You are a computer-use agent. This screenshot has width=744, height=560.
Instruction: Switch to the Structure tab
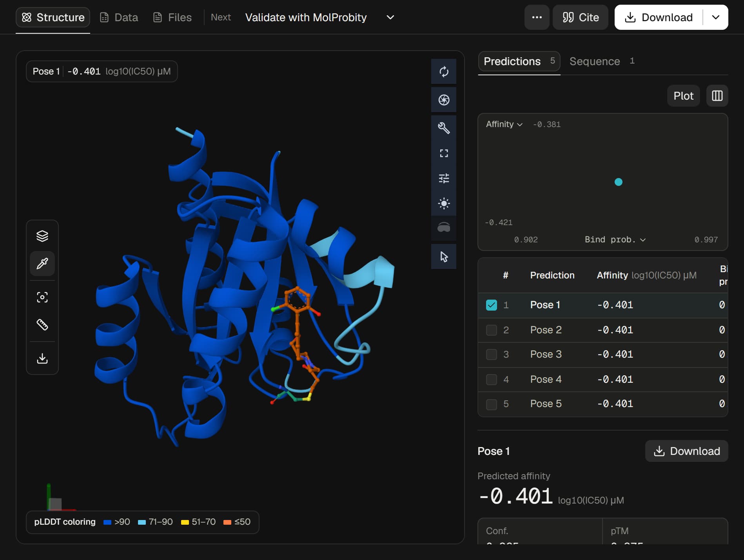click(x=53, y=17)
